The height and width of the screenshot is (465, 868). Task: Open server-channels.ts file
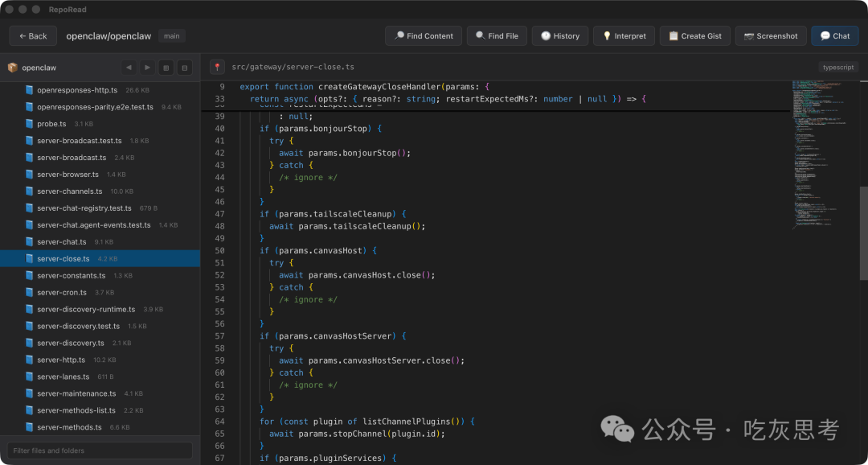(100, 191)
